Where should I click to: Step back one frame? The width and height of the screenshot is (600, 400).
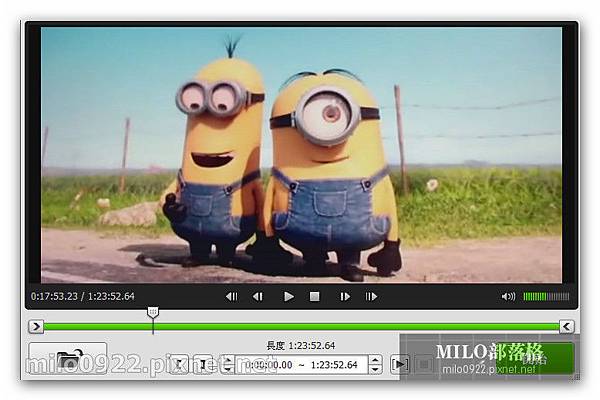pos(258,297)
